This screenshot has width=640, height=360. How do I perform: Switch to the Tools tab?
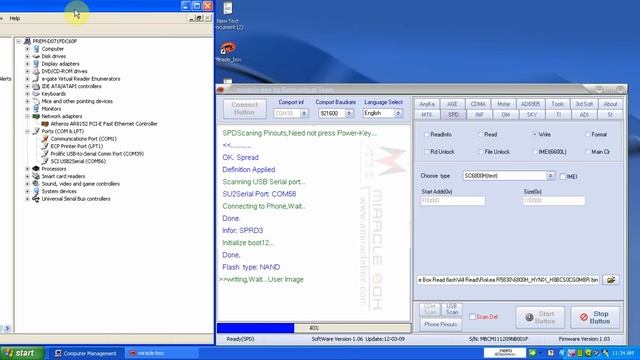point(558,104)
